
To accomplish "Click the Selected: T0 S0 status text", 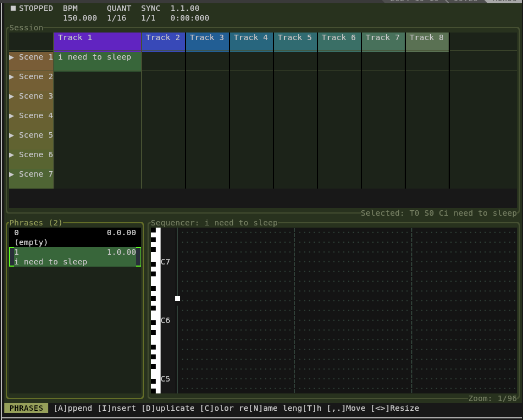I will [x=439, y=213].
